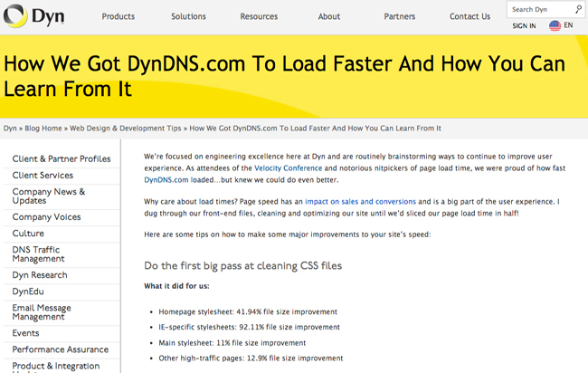Select DNS Traffic Management category
This screenshot has height=373, width=588.
(38, 254)
